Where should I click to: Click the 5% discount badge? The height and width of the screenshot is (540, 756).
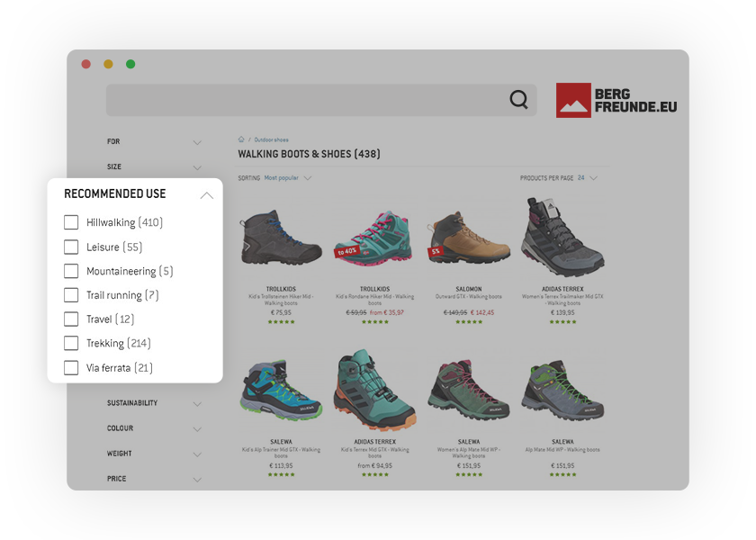tap(436, 251)
